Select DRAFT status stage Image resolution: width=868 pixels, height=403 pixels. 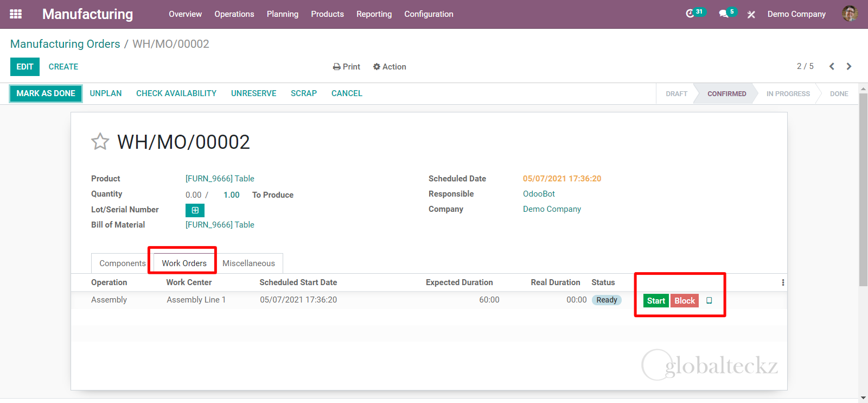click(x=676, y=94)
